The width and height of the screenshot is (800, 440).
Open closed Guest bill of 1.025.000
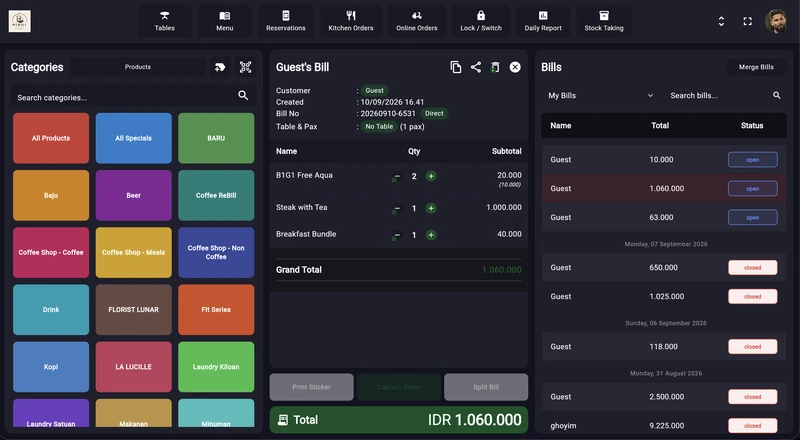pos(664,297)
